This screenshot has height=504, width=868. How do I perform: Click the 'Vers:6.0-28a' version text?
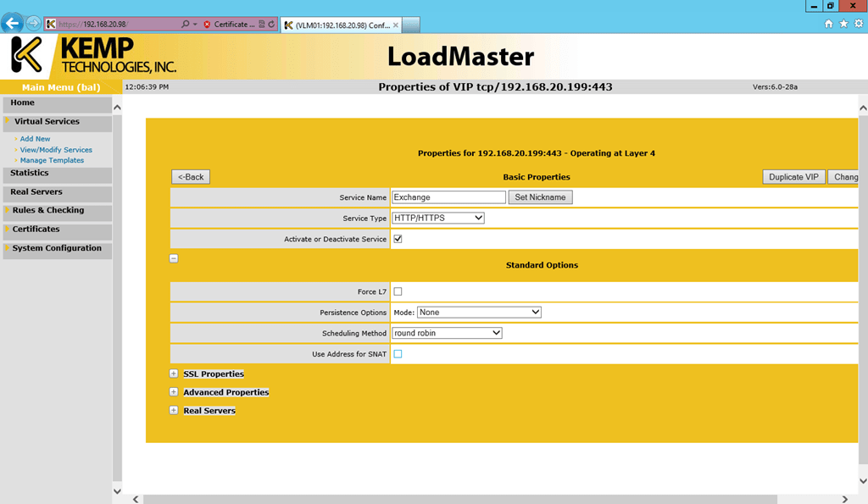[775, 87]
